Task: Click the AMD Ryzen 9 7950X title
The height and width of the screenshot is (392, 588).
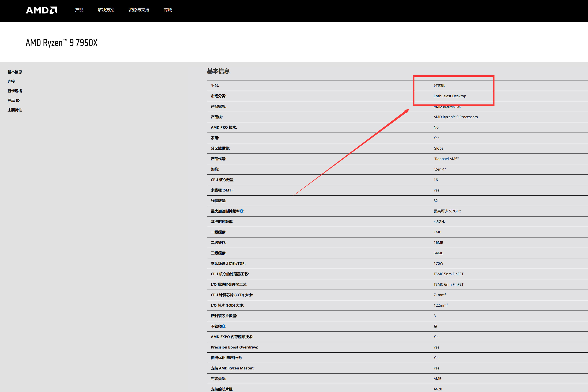Action: point(62,43)
